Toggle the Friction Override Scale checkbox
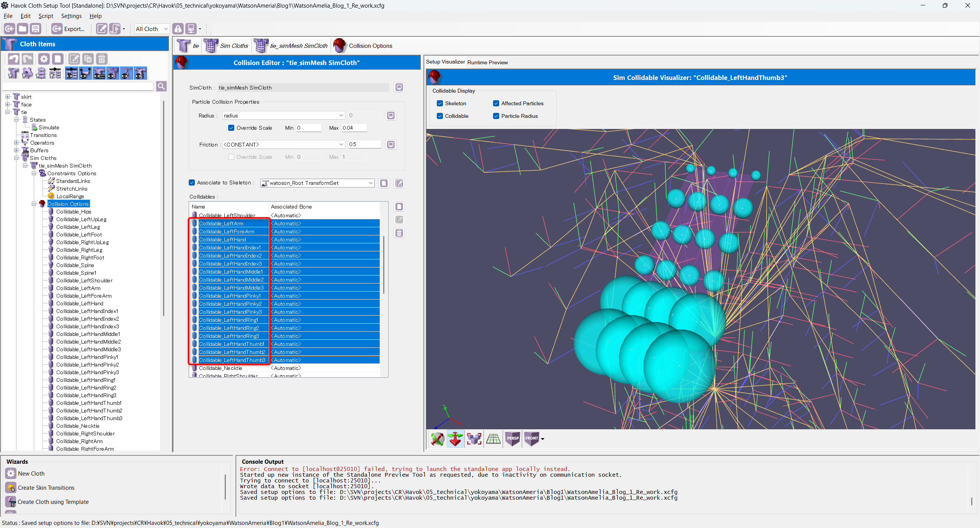 [231, 157]
